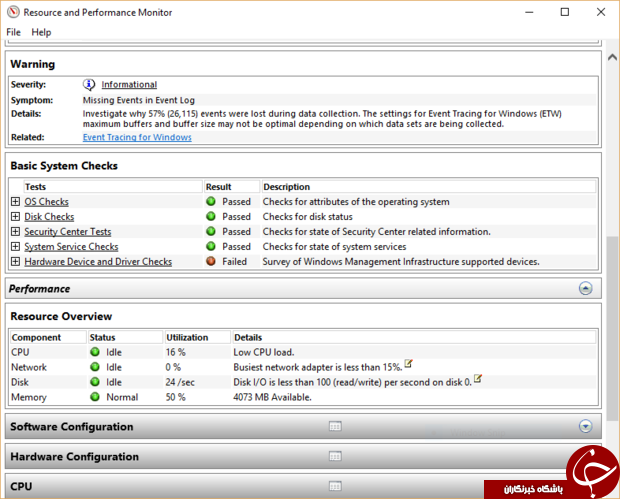
Task: Click the Resource and Performance Monitor title icon
Action: [13, 12]
